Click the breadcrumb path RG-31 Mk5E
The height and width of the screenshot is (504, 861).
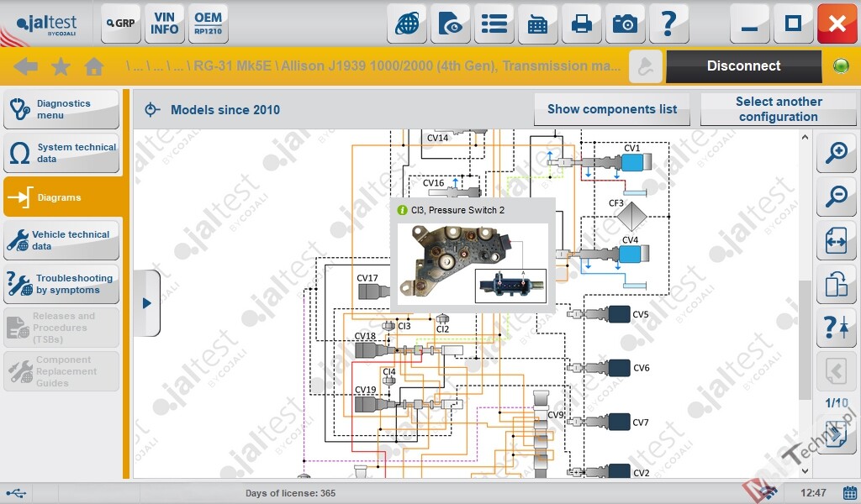232,66
